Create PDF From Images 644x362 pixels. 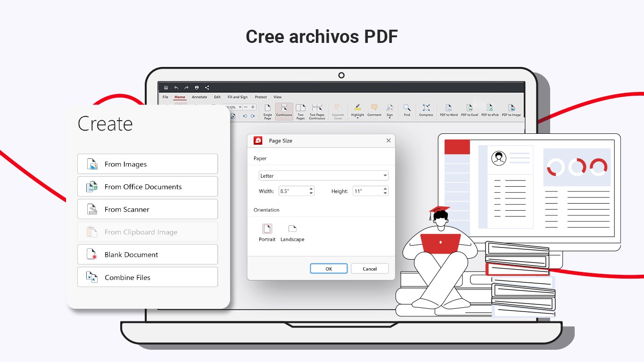point(148,164)
